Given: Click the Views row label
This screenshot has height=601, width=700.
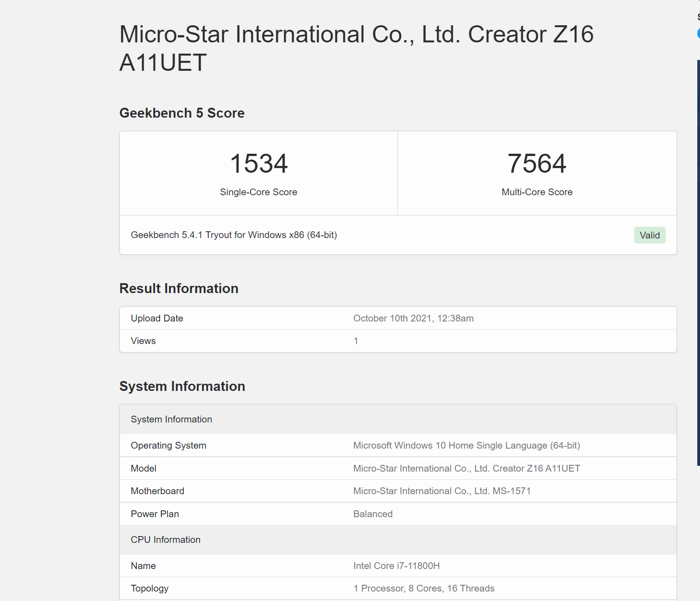Looking at the screenshot, I should pyautogui.click(x=143, y=341).
